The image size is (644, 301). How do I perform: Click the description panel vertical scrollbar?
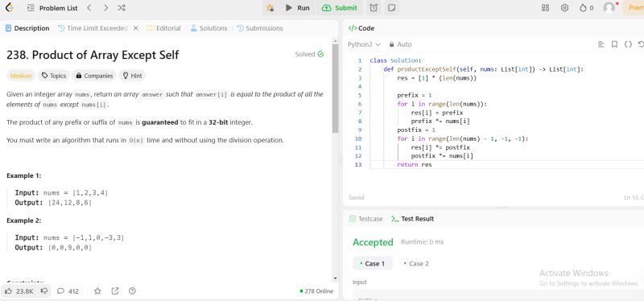coord(335,89)
